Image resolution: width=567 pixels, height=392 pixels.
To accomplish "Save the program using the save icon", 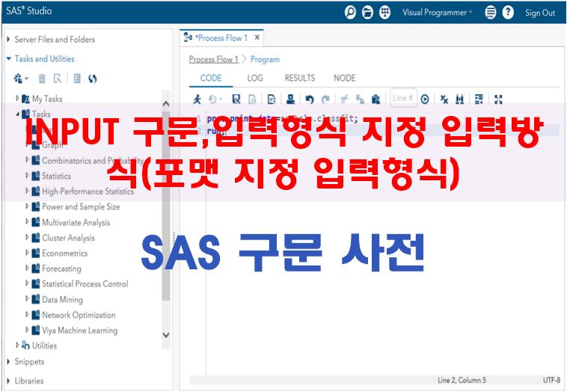I will (236, 99).
